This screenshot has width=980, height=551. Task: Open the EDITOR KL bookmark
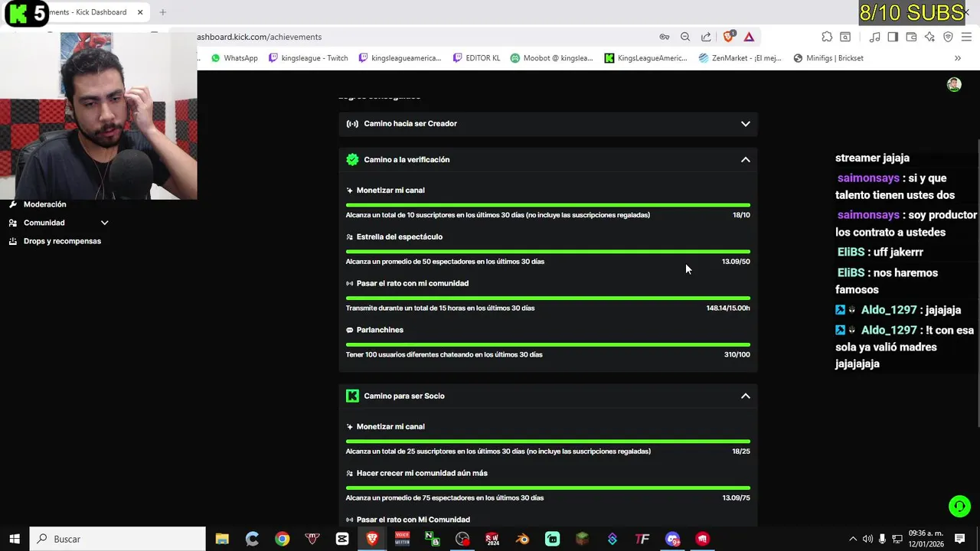476,58
